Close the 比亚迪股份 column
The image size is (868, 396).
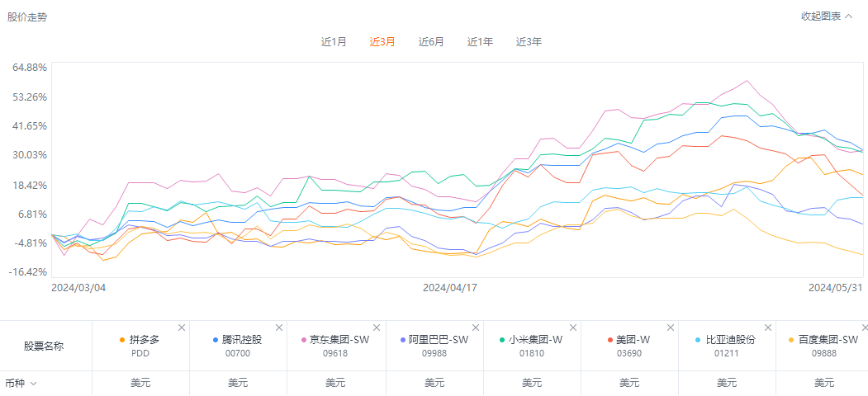768,328
